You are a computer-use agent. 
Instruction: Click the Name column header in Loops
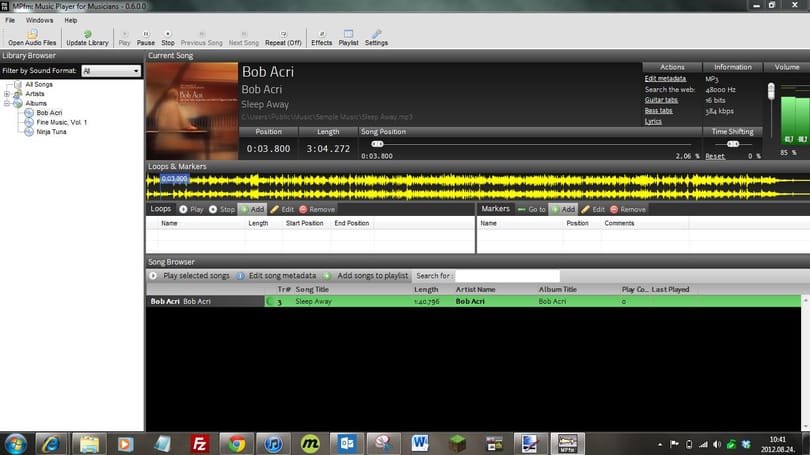(169, 223)
